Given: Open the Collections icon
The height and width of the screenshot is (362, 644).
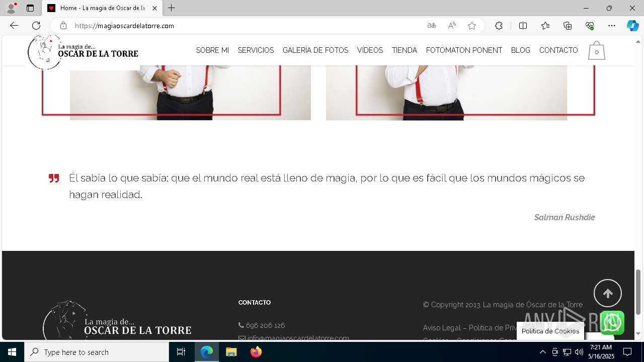Looking at the screenshot, I should [568, 26].
